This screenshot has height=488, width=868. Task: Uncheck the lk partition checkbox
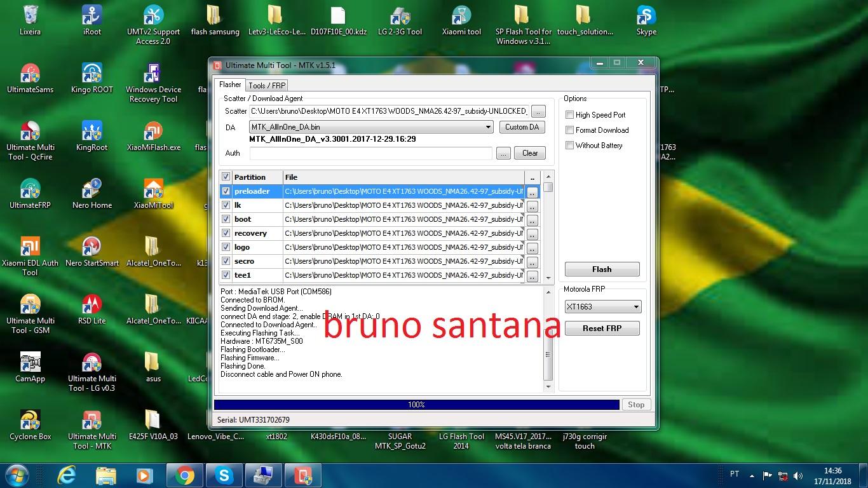[x=226, y=205]
